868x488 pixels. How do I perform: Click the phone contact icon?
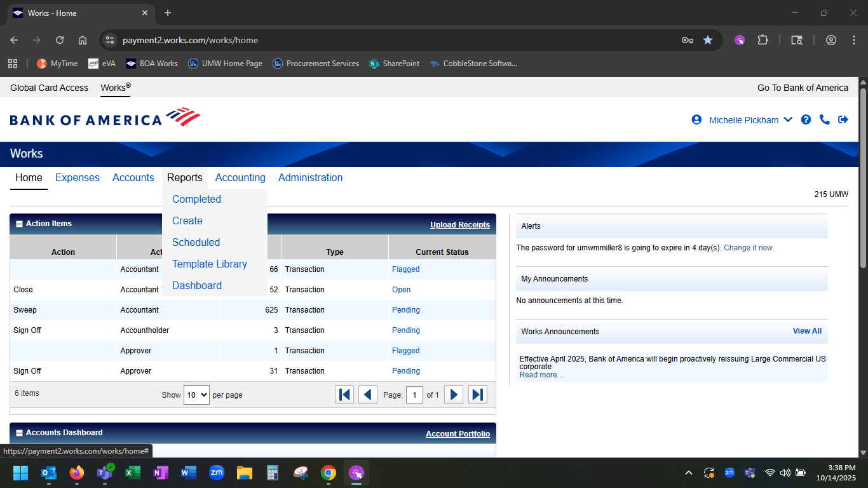click(824, 119)
